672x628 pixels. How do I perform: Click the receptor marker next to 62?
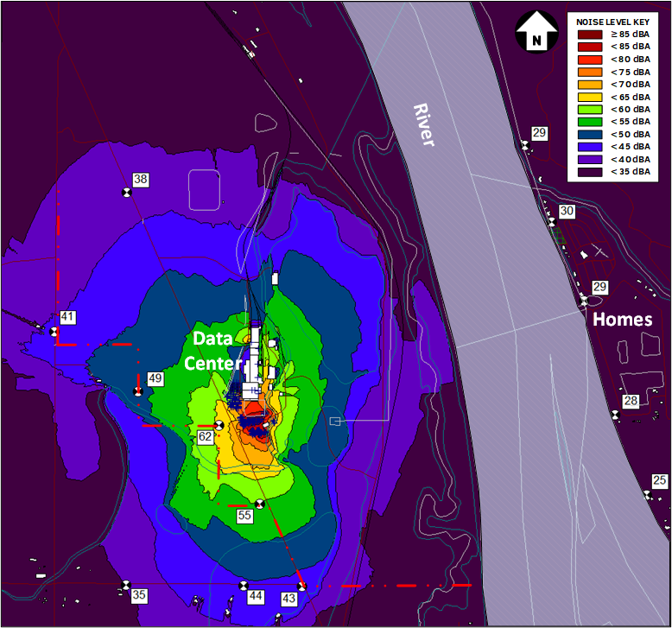pyautogui.click(x=219, y=425)
